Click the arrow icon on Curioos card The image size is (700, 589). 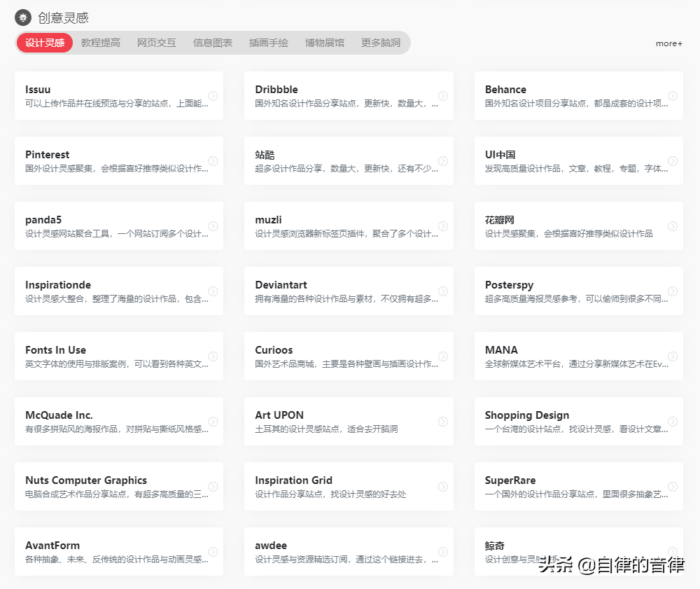tap(443, 356)
